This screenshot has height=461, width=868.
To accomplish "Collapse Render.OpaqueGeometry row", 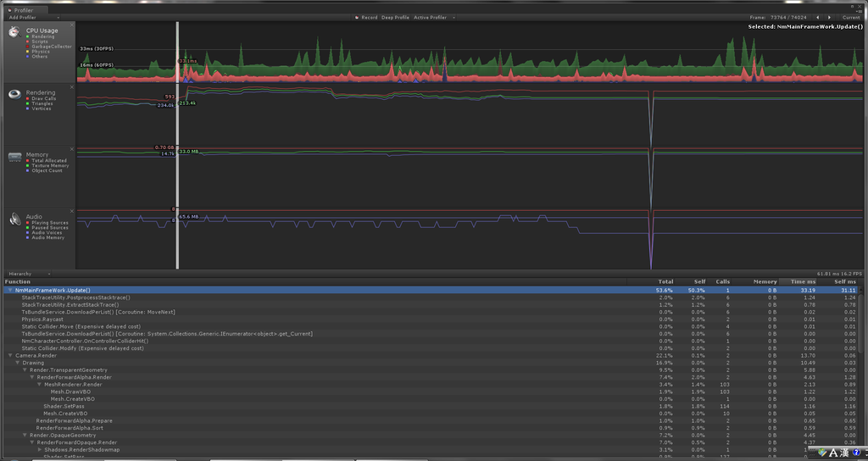I will (x=25, y=435).
